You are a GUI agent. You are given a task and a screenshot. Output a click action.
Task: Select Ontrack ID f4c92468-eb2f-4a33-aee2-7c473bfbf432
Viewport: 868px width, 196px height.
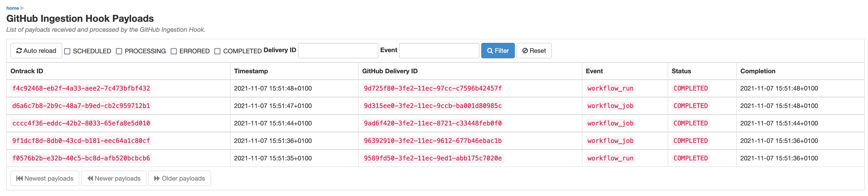pos(81,88)
